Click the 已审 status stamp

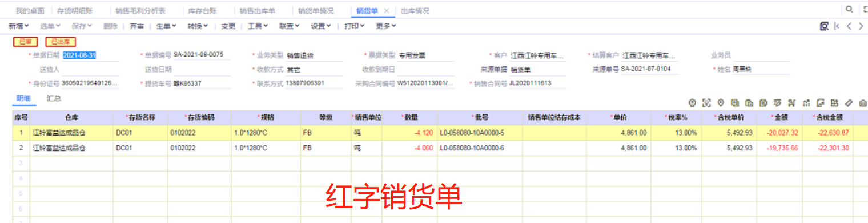[26, 42]
